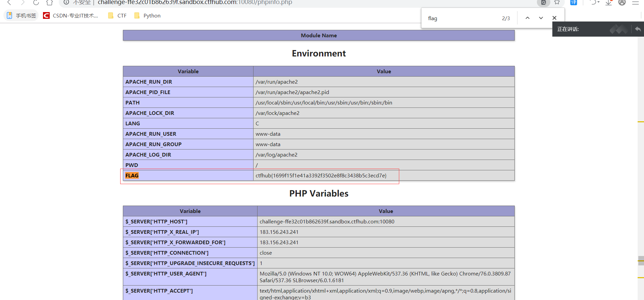Reload the phpinfo page

[x=36, y=2]
